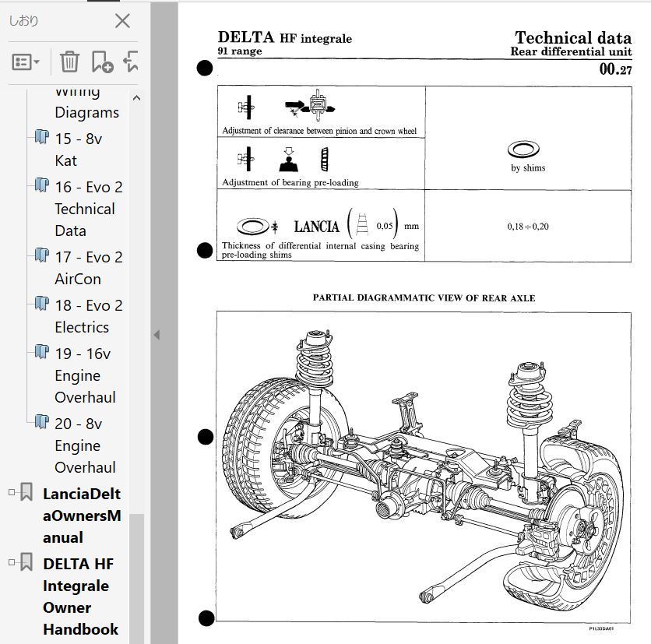Click the value 0,18÷0,20
This screenshot has height=644, width=651.
click(528, 227)
